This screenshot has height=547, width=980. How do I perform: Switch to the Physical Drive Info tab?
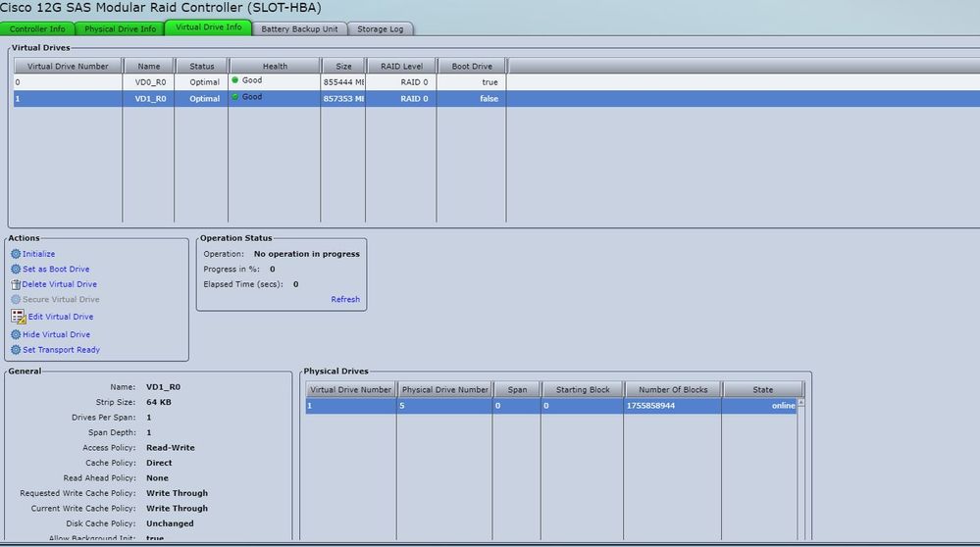(120, 28)
